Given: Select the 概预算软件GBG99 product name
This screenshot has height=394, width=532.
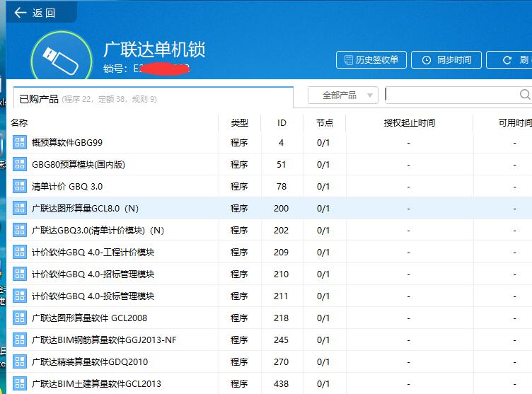Looking at the screenshot, I should pyautogui.click(x=67, y=142).
